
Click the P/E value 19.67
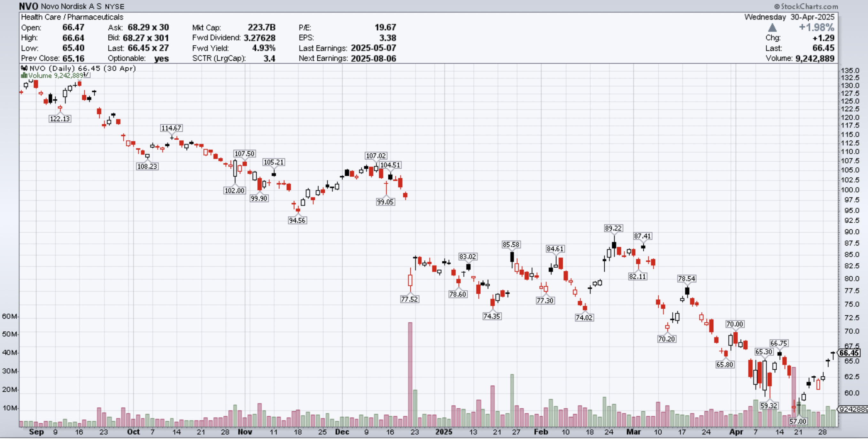tap(385, 27)
